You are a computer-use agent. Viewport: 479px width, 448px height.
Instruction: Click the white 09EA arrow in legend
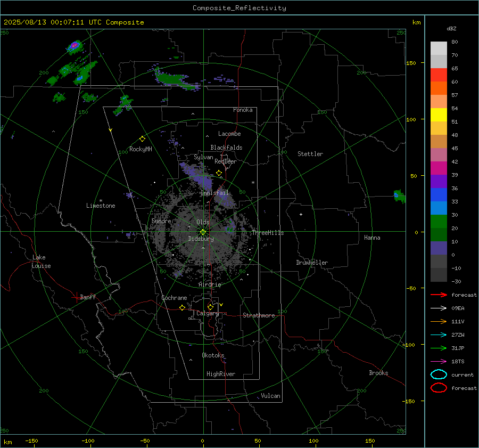439,308
